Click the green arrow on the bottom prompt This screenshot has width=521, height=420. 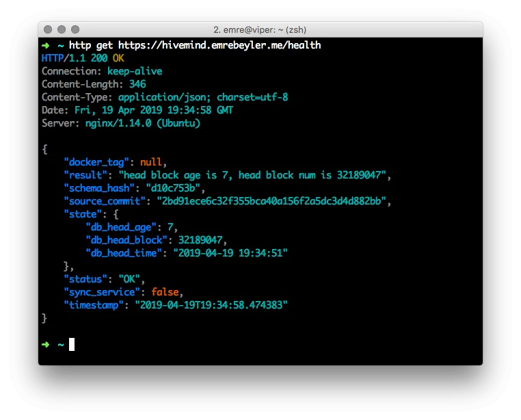click(46, 345)
